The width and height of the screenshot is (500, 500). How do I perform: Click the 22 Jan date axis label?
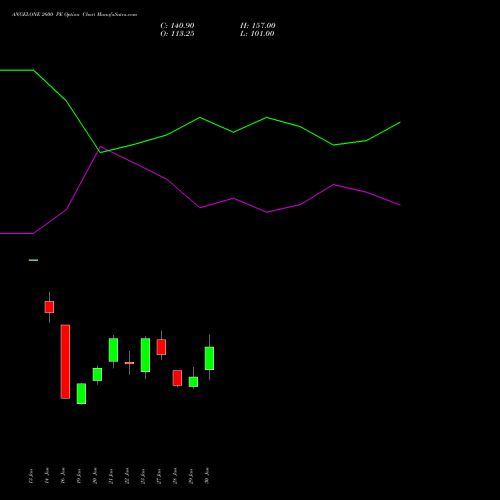[127, 476]
